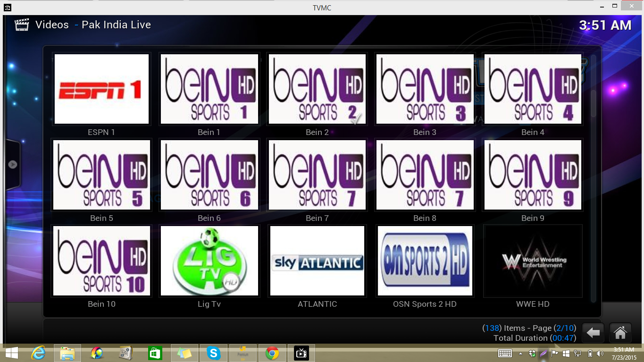
Task: Select the Bein Sports 2 channel
Action: pos(317,89)
